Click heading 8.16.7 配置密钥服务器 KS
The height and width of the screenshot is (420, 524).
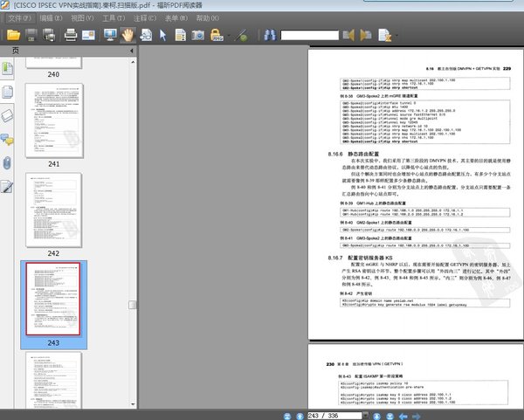tap(360, 258)
